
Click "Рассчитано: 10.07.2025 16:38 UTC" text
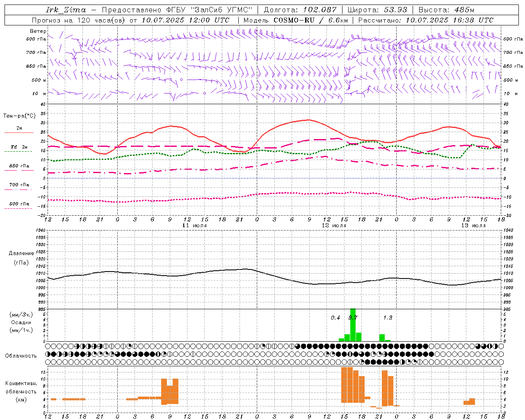[426, 20]
